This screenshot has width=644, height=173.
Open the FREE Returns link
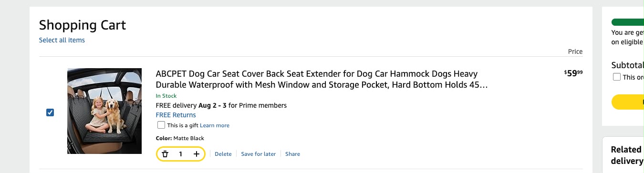coord(176,115)
